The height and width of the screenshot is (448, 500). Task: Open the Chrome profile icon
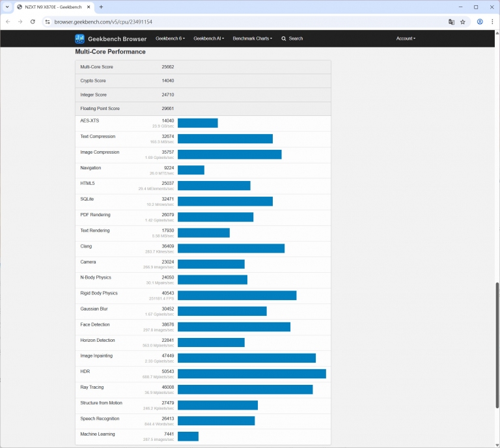click(480, 21)
